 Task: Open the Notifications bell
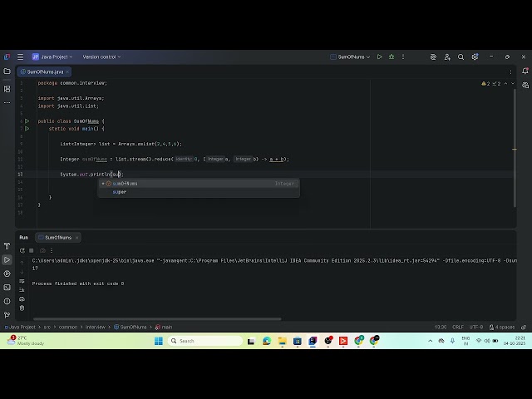pyautogui.click(x=525, y=71)
